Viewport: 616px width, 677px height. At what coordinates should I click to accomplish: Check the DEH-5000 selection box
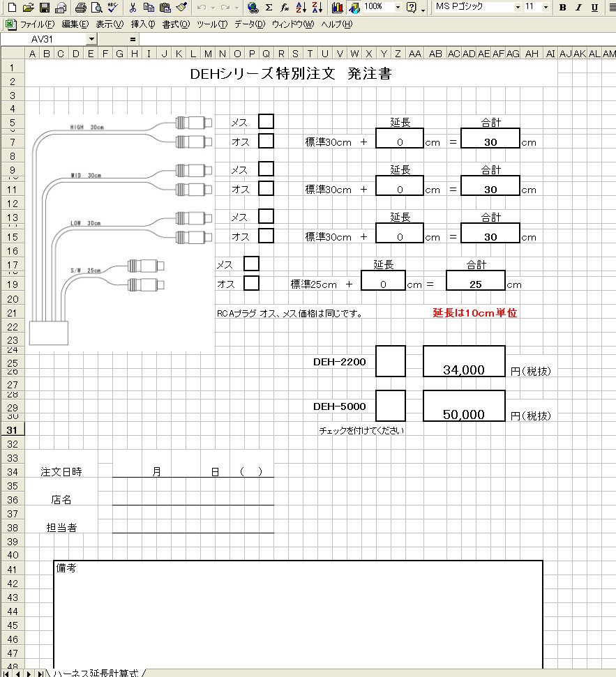coord(391,406)
